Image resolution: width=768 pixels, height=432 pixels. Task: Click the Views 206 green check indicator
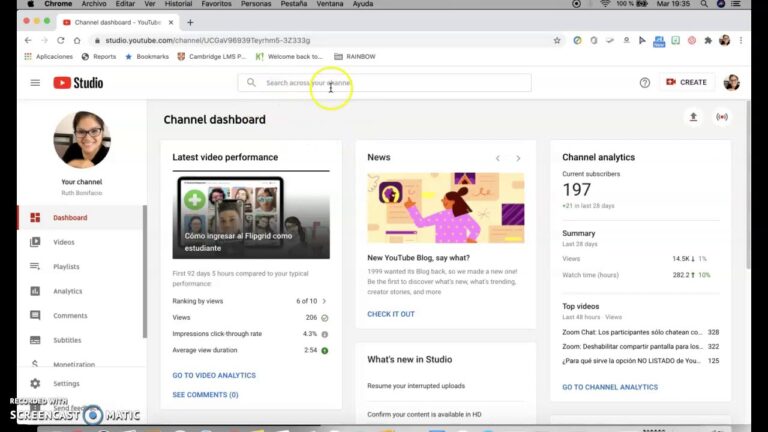(324, 318)
